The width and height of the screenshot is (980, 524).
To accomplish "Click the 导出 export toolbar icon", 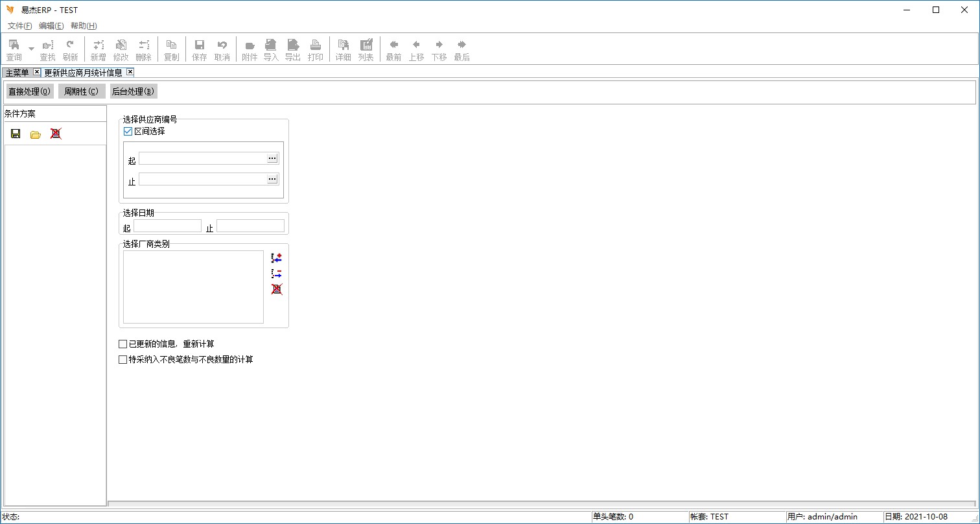I will pyautogui.click(x=293, y=49).
